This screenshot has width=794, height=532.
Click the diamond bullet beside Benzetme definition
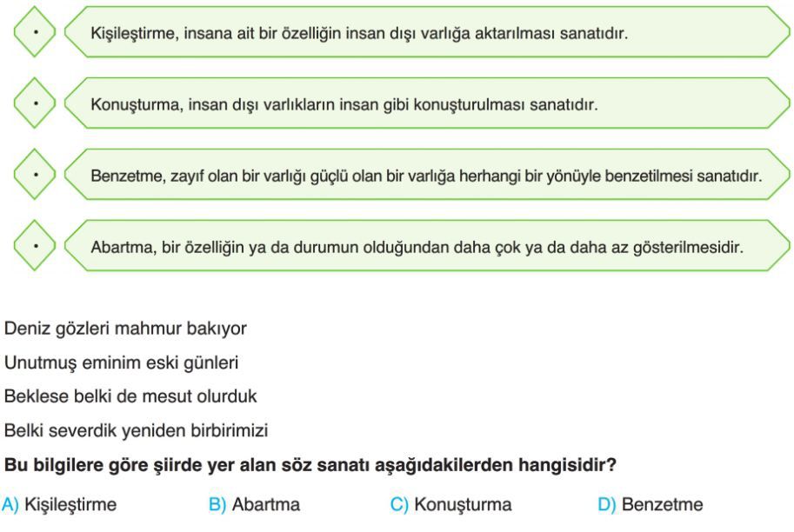coord(35,175)
